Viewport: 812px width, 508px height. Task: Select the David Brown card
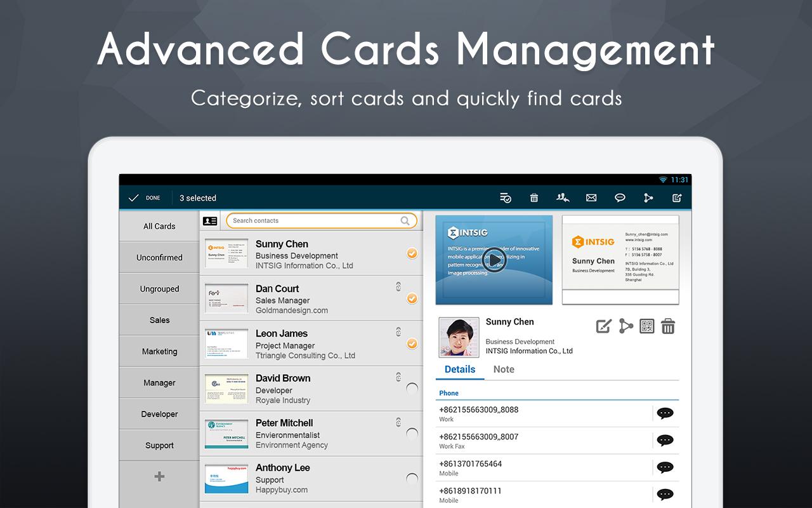click(412, 389)
